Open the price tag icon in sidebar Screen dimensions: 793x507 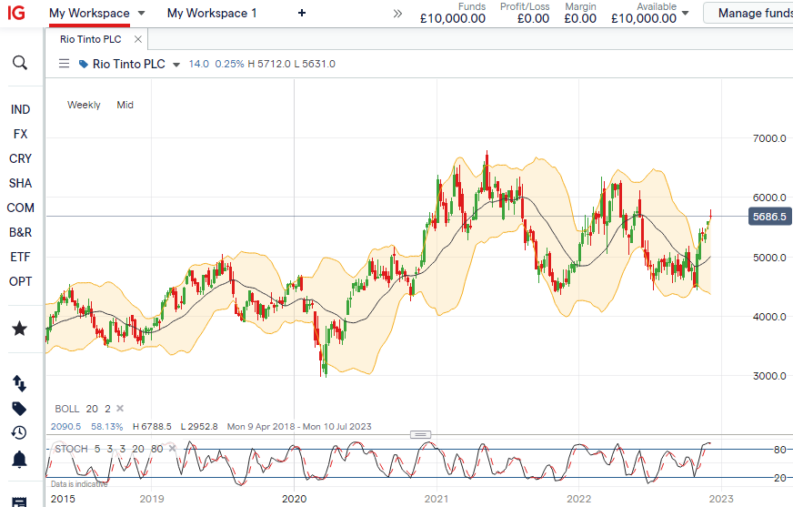pos(19,408)
